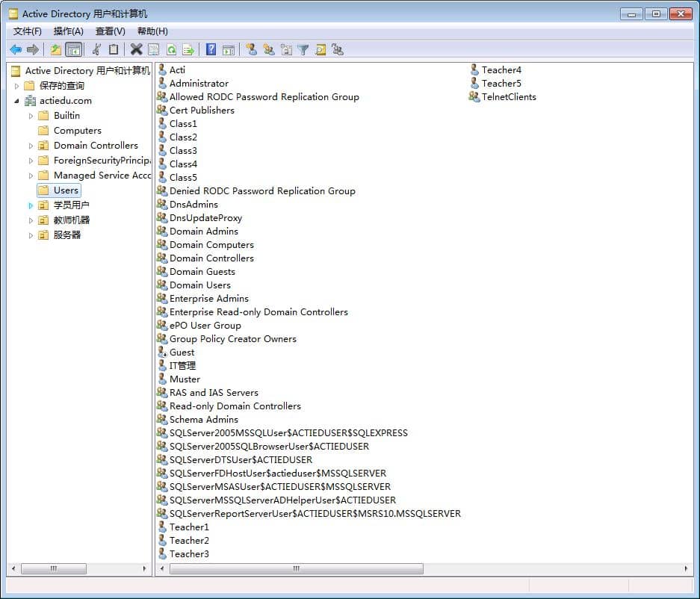Select Allowed RODC Password Replication Group

[x=264, y=96]
